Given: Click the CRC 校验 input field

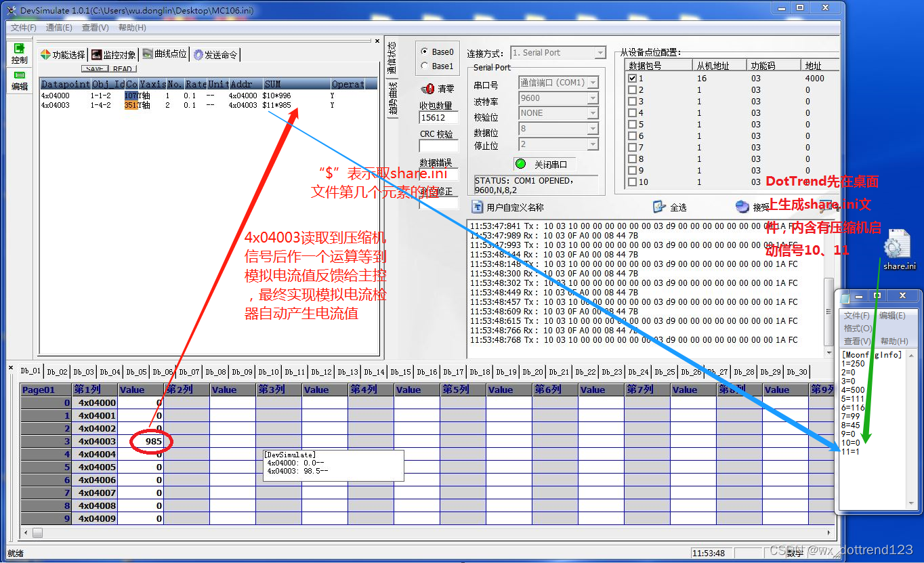Looking at the screenshot, I should click(x=438, y=146).
